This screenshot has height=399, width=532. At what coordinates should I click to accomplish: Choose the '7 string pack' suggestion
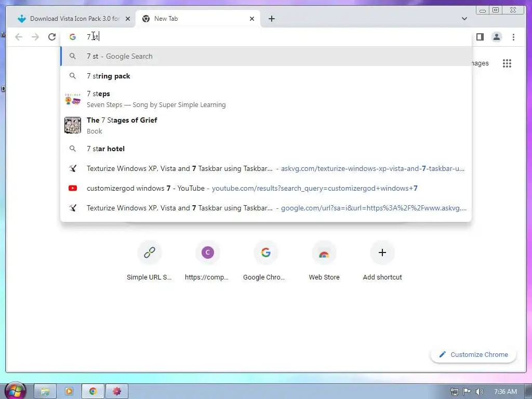click(266, 76)
